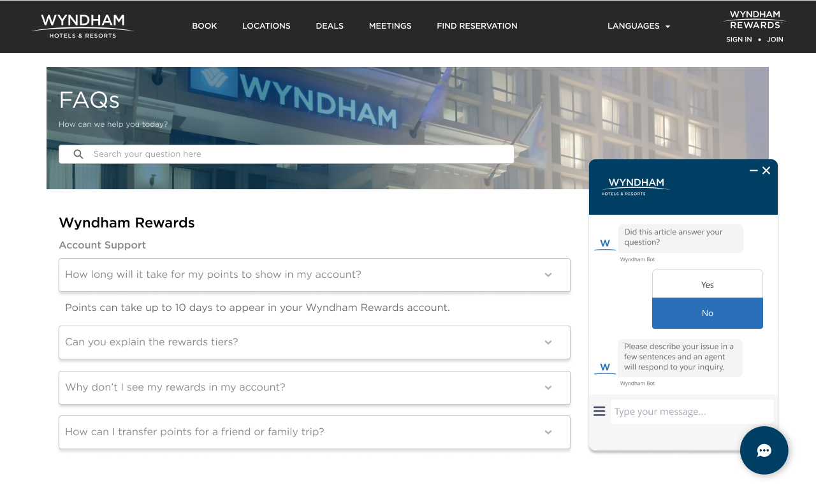The width and height of the screenshot is (816, 504).
Task: Click the 'Type your message...' chat input
Action: pos(692,412)
